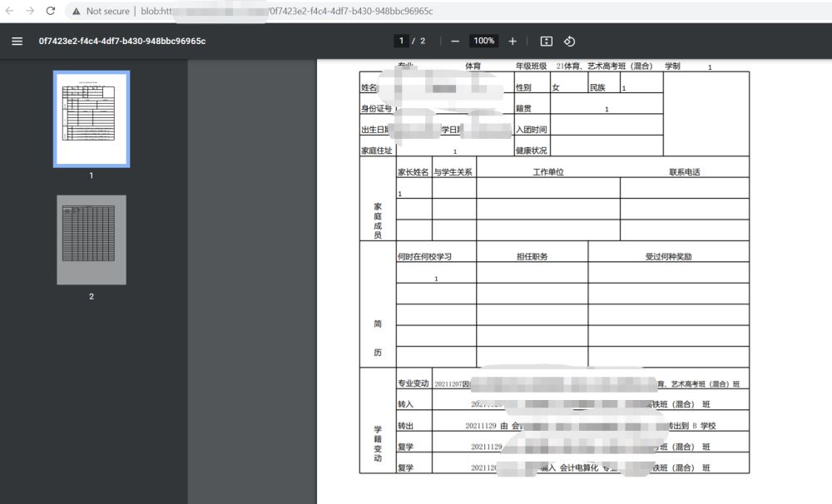This screenshot has height=504, width=832.
Task: Click the Not secure warning triangle icon
Action: pos(76,12)
